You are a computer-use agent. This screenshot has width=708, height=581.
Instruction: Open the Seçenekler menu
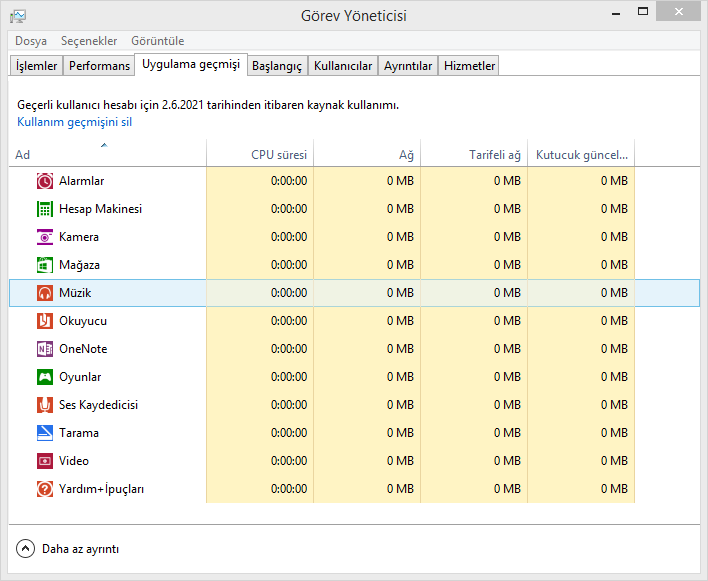(89, 41)
